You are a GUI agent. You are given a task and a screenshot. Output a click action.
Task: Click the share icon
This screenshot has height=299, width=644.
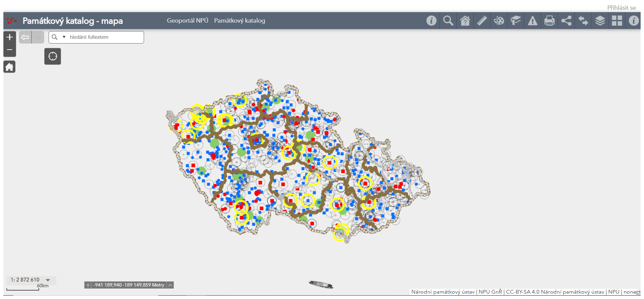(x=566, y=21)
